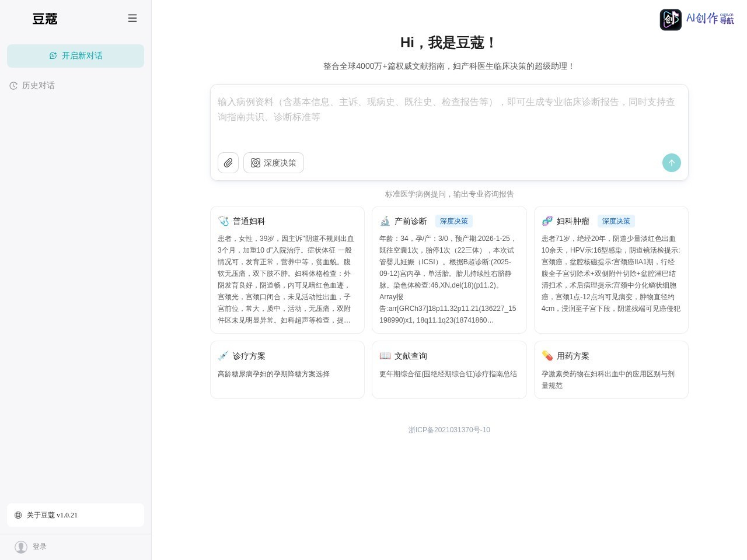Toggle the 深度决策 mode button
Image resolution: width=747 pixels, height=560 pixels.
point(274,163)
